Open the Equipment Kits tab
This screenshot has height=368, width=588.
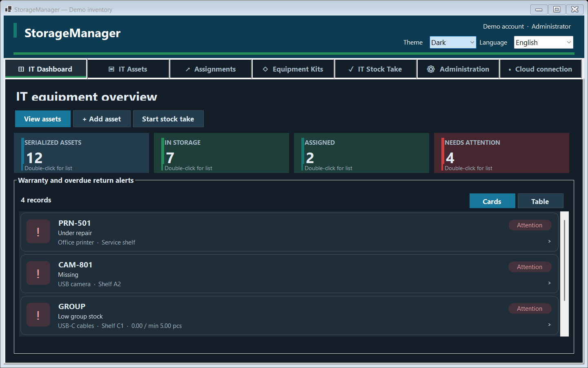[x=293, y=69]
